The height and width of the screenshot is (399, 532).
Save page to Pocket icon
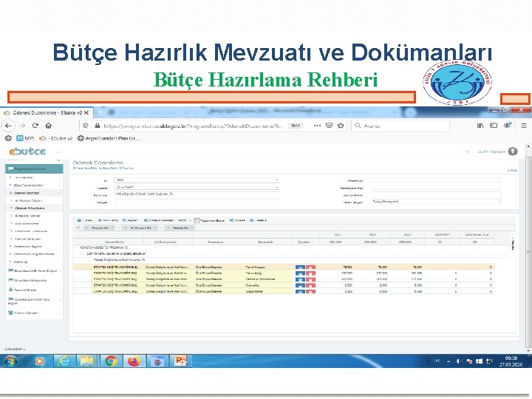click(329, 126)
